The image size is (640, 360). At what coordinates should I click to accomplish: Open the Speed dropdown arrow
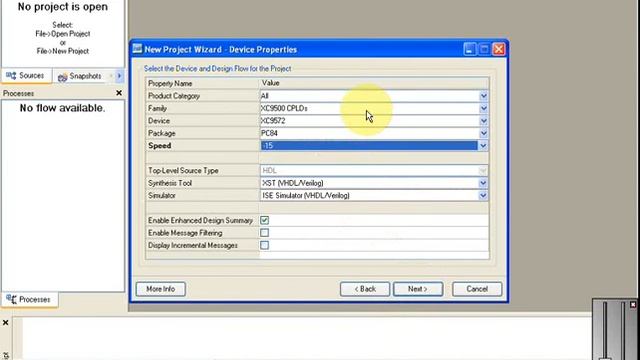pyautogui.click(x=483, y=146)
